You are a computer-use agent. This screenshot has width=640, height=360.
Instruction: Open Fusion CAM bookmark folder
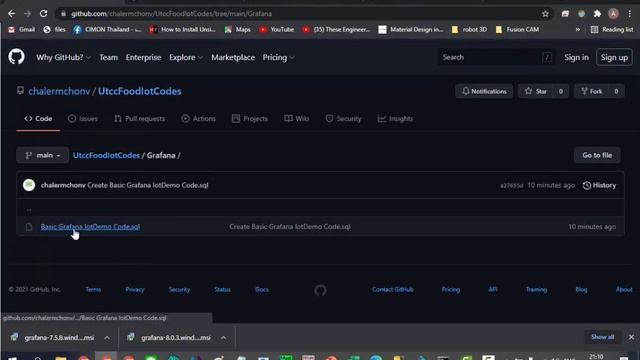tap(517, 29)
